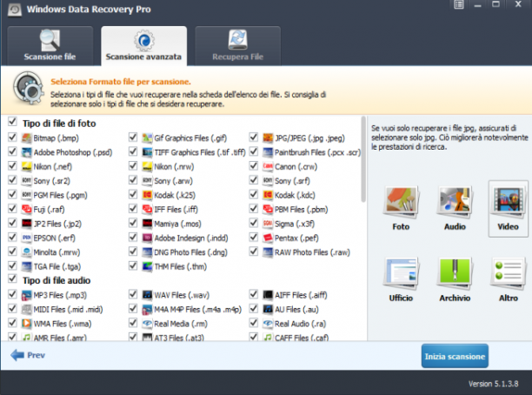Uncheck the TIFF Graphics Files checkbox
This screenshot has height=395, width=532.
coord(133,151)
